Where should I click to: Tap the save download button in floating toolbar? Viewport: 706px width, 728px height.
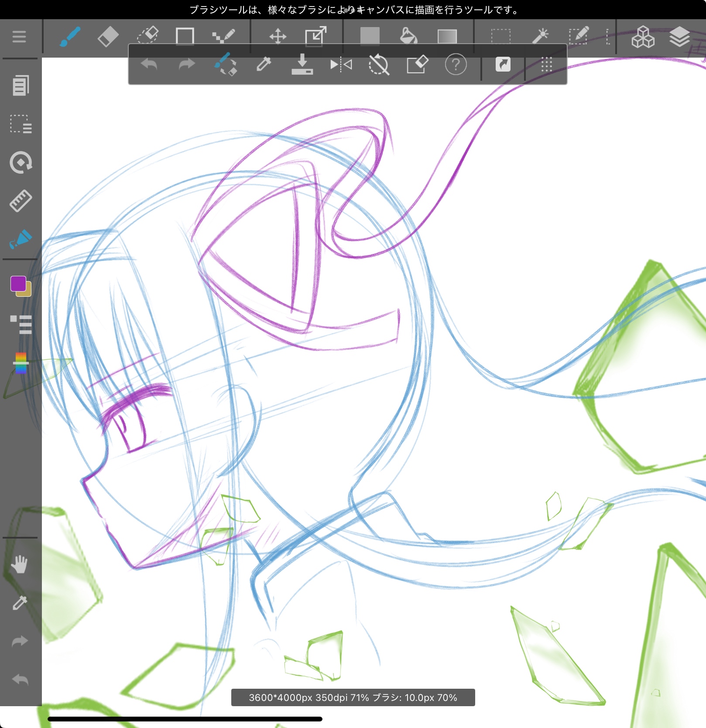pos(302,65)
